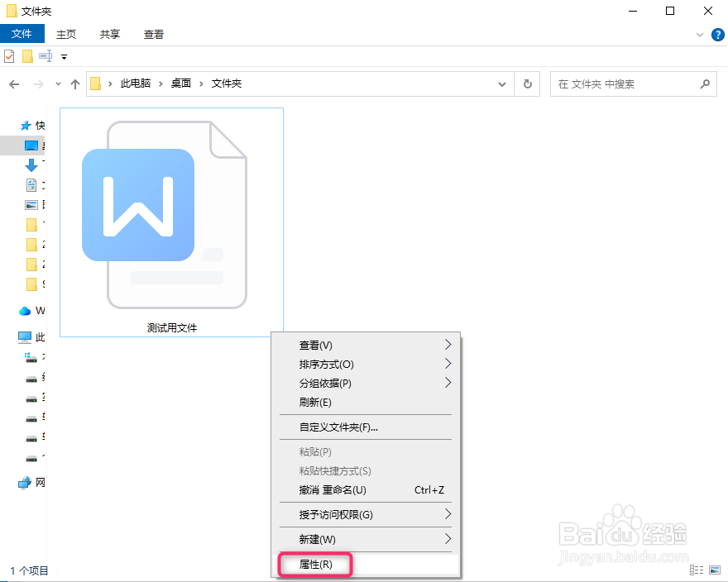Choose 属性(R) from context menu
The width and height of the screenshot is (728, 582).
[x=366, y=565]
